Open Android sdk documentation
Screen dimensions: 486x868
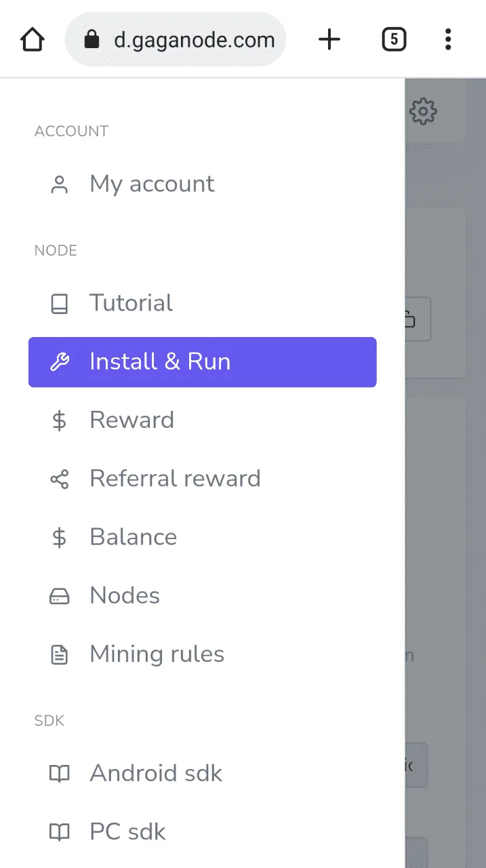(x=203, y=774)
